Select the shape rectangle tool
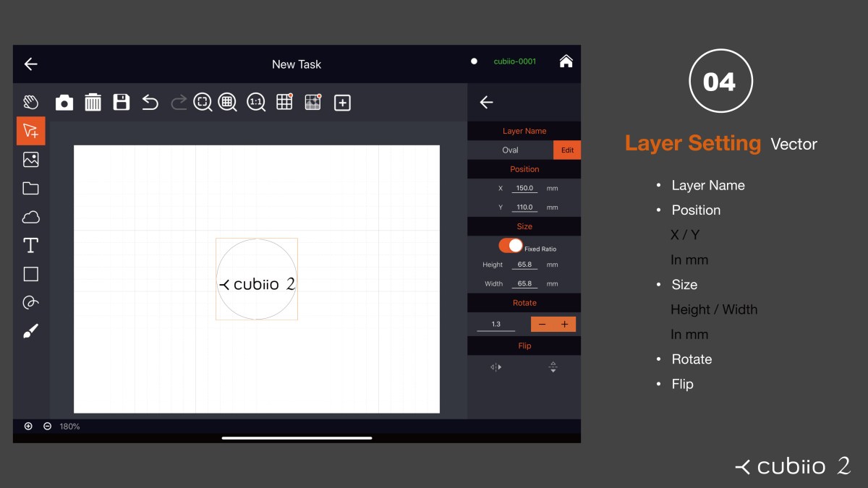 pos(30,273)
